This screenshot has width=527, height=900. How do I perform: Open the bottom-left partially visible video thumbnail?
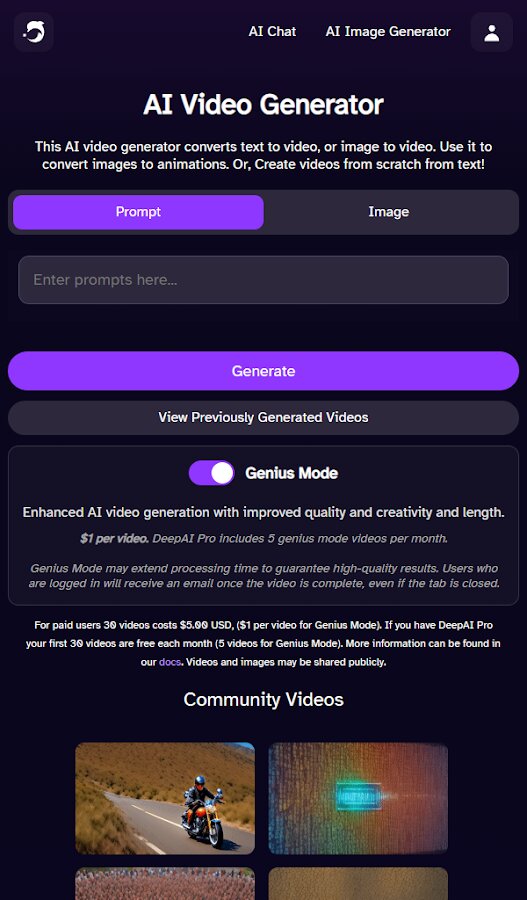(165, 884)
